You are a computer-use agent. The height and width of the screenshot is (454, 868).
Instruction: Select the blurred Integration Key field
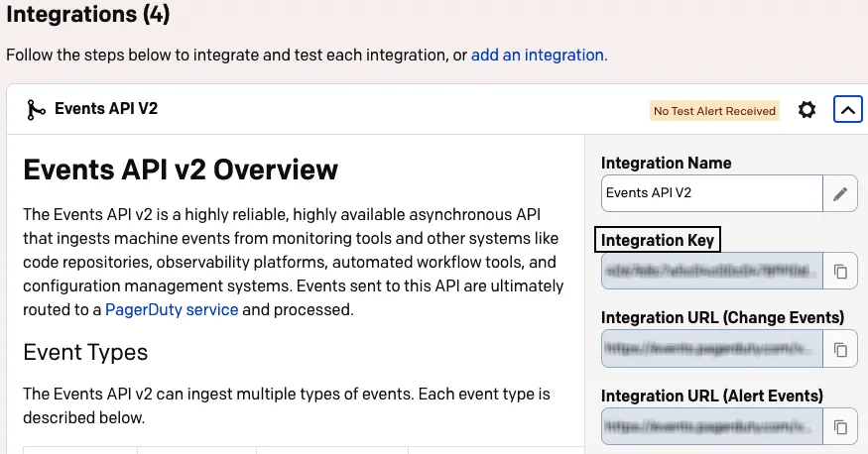coord(712,271)
